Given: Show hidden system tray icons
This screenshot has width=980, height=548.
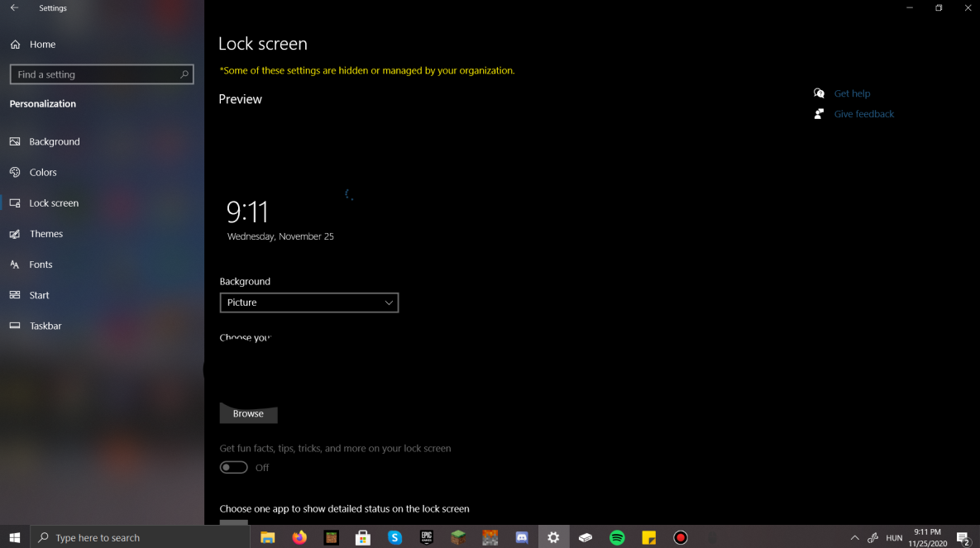Looking at the screenshot, I should pos(854,538).
